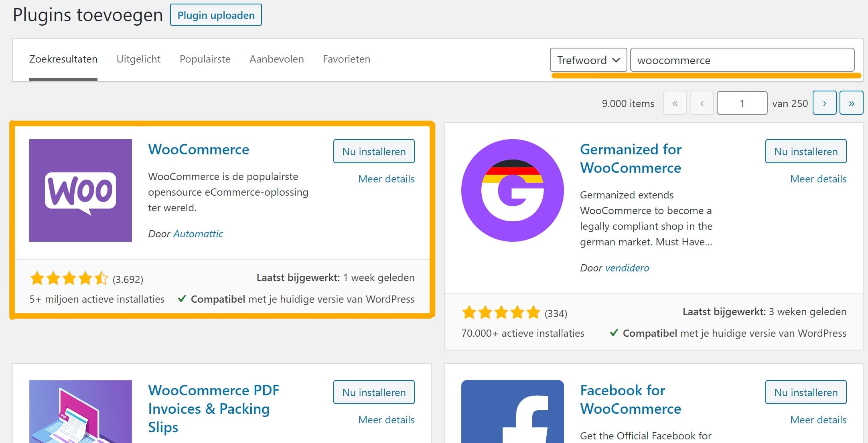Click the 70.000+ actieve installaties text
868x443 pixels.
click(523, 333)
